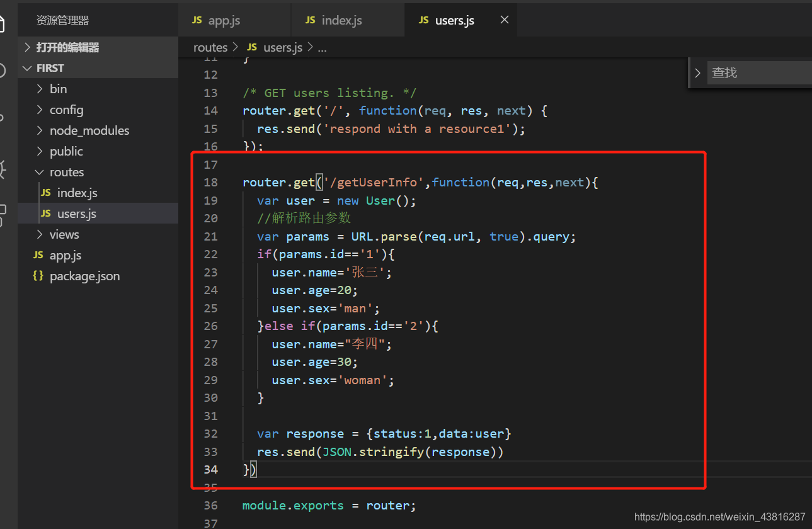
Task: Expand the bin folder
Action: [98, 89]
